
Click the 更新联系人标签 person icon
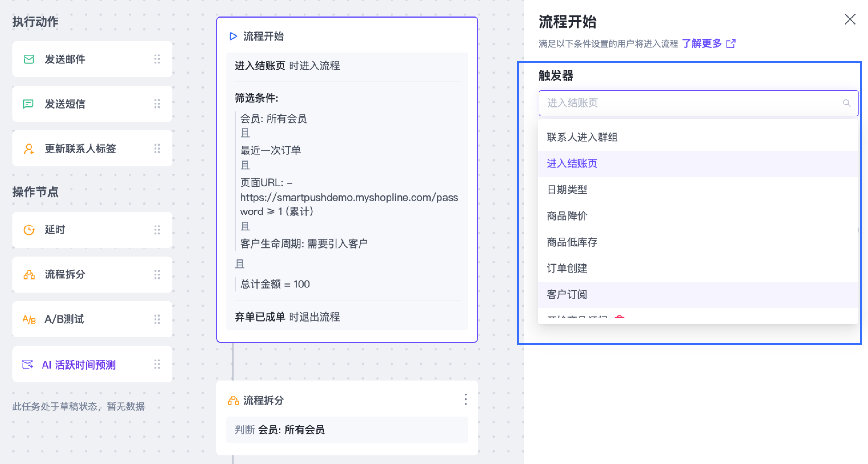[29, 149]
